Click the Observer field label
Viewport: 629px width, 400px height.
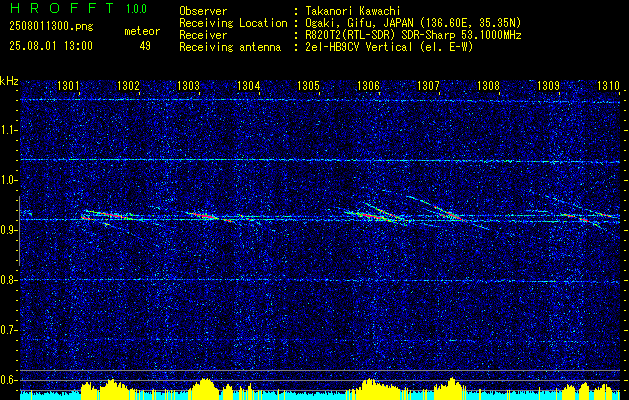tap(203, 11)
